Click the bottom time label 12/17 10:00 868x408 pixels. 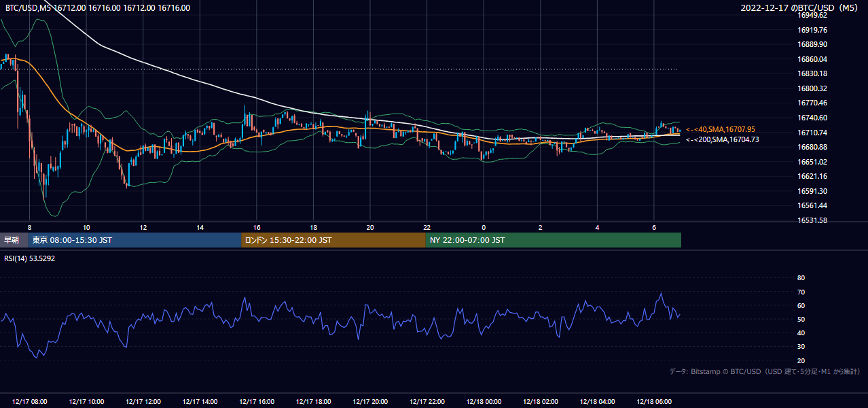(x=86, y=402)
